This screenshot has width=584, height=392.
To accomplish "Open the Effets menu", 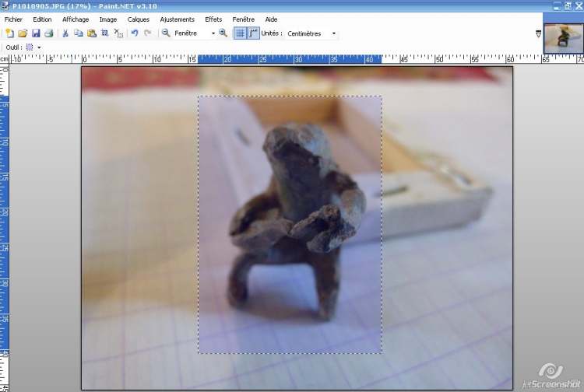I will coord(213,19).
